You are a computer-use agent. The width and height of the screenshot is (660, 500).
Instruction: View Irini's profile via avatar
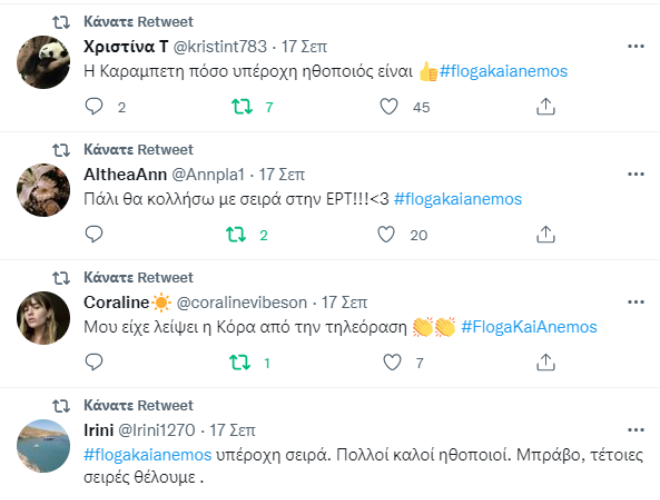click(x=44, y=445)
